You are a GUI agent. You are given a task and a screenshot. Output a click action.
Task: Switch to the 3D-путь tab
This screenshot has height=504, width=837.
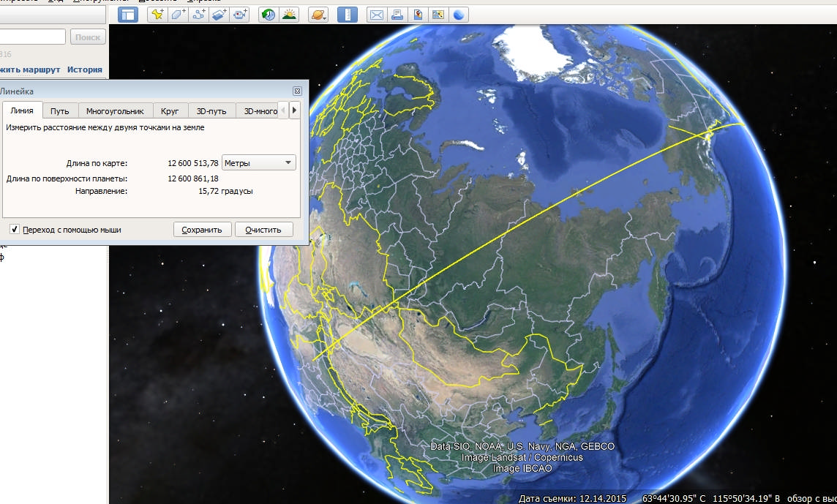(x=211, y=111)
